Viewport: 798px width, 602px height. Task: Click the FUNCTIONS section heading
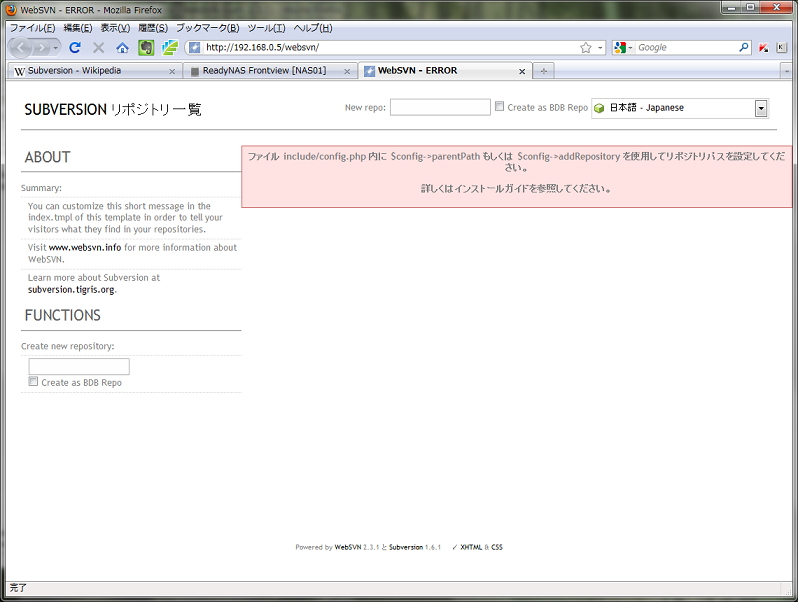[63, 316]
